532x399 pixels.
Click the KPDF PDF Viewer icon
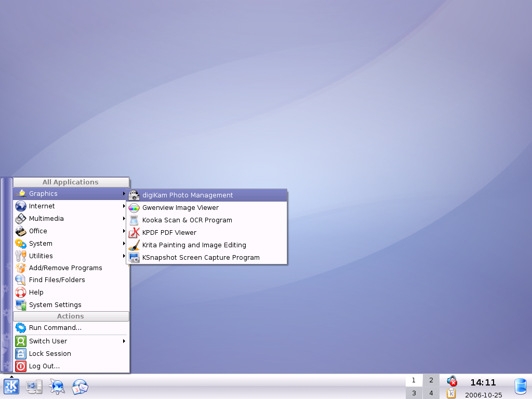point(134,233)
